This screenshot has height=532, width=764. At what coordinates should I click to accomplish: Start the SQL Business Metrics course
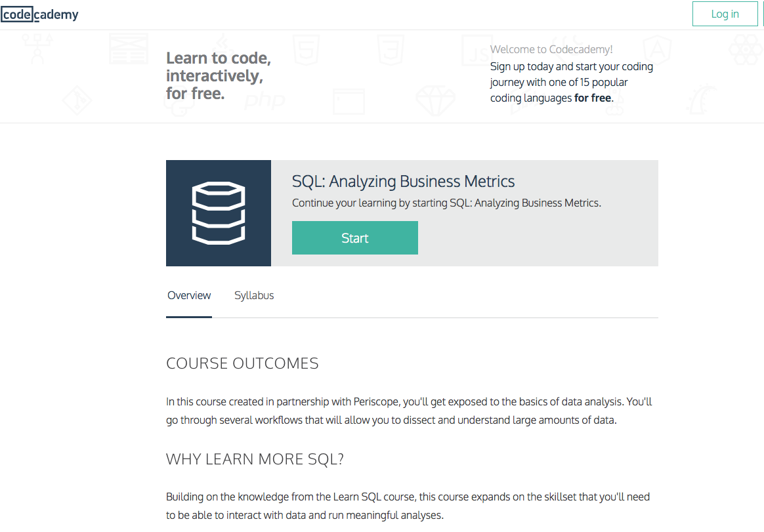[354, 237]
